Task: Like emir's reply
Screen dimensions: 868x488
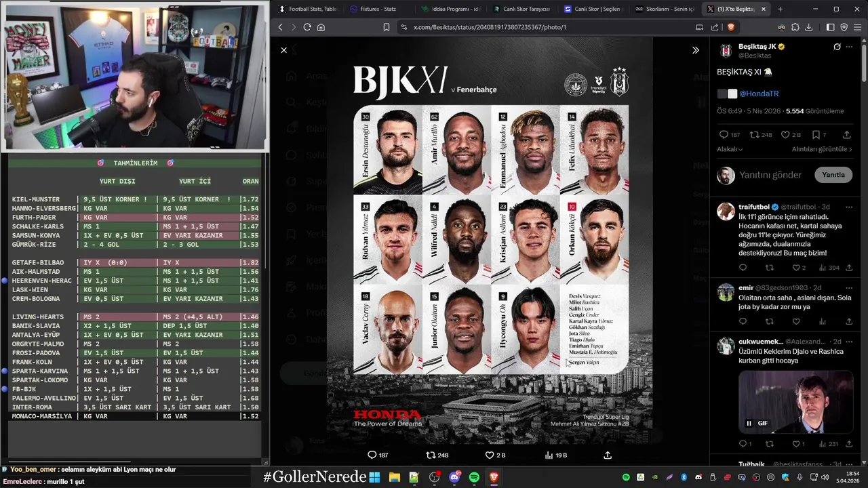Action: pyautogui.click(x=796, y=321)
